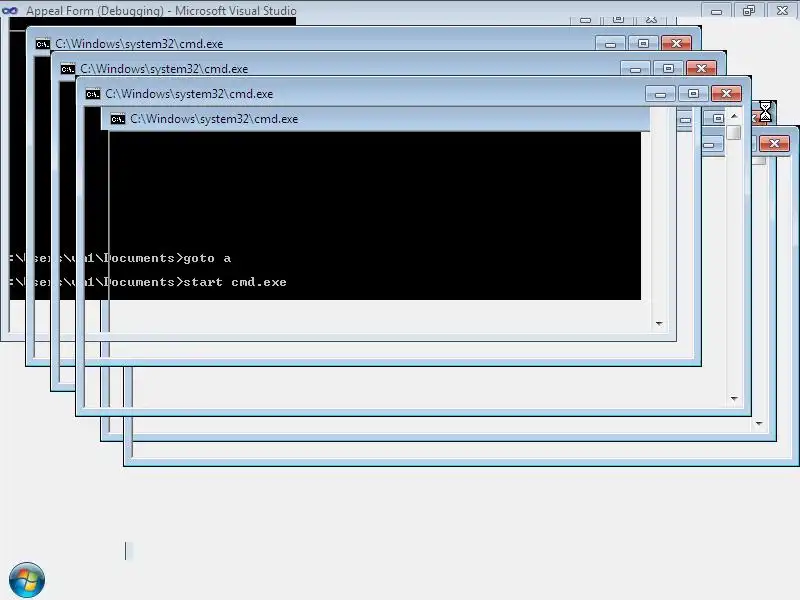Click the scroll thumb under the up arrow
The image size is (800, 600).
pos(734,132)
